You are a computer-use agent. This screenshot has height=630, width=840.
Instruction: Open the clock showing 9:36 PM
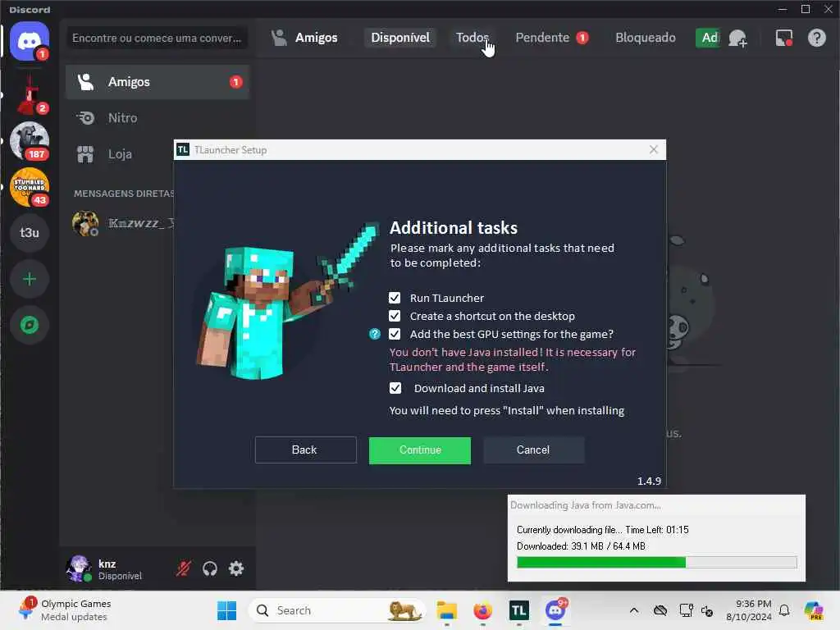(x=748, y=610)
